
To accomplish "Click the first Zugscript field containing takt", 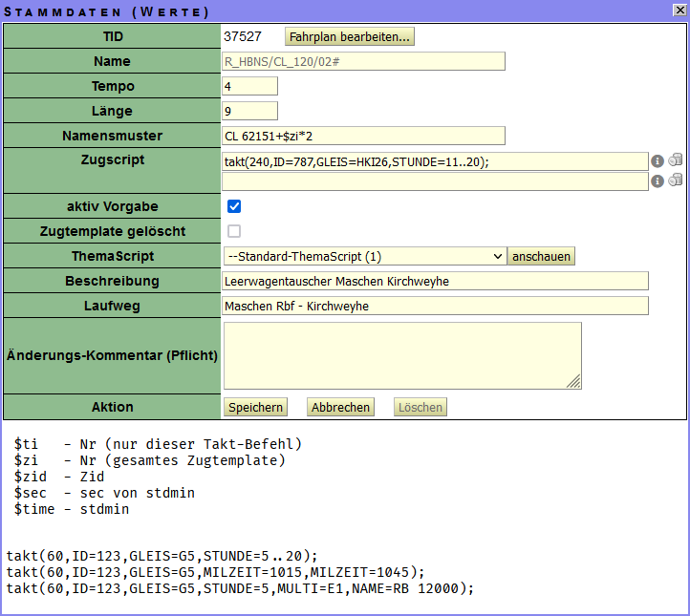I will (435, 161).
